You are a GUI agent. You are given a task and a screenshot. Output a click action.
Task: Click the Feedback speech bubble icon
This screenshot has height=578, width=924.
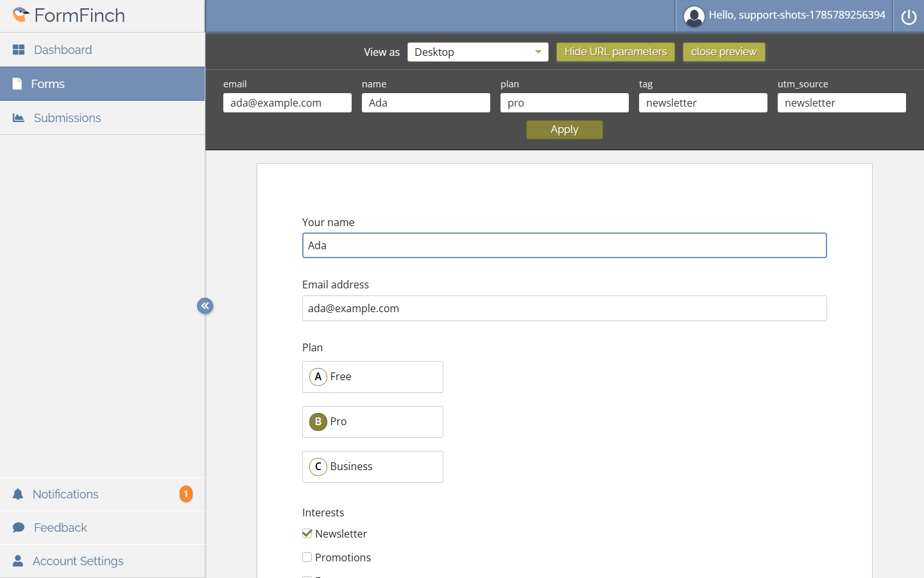[19, 527]
